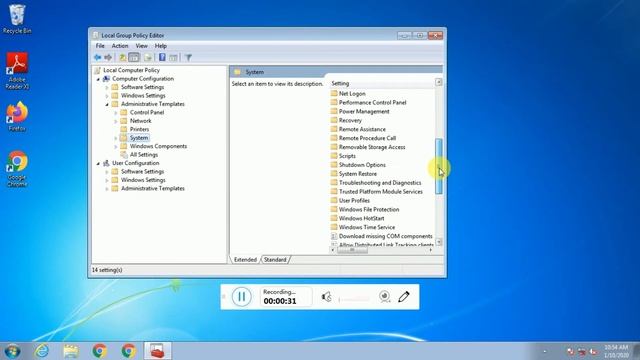Toggle the Show/Hide Action Pane toolbar icon

[x=173, y=58]
